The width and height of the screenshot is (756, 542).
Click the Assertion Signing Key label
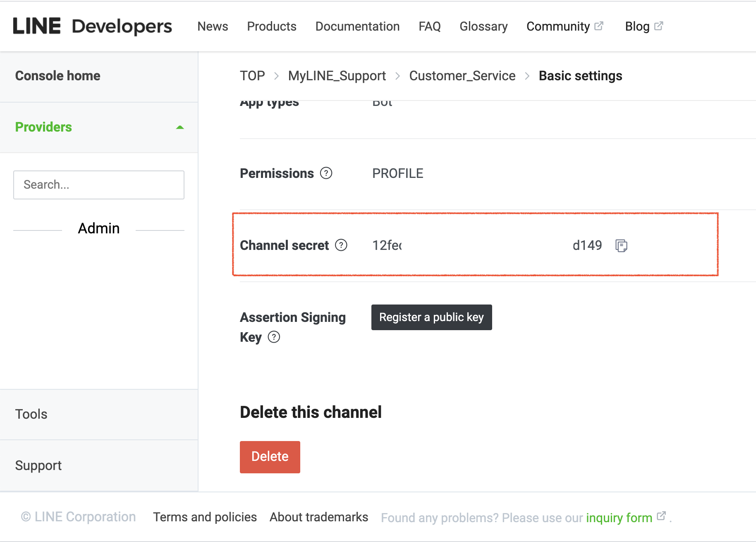[x=293, y=327]
